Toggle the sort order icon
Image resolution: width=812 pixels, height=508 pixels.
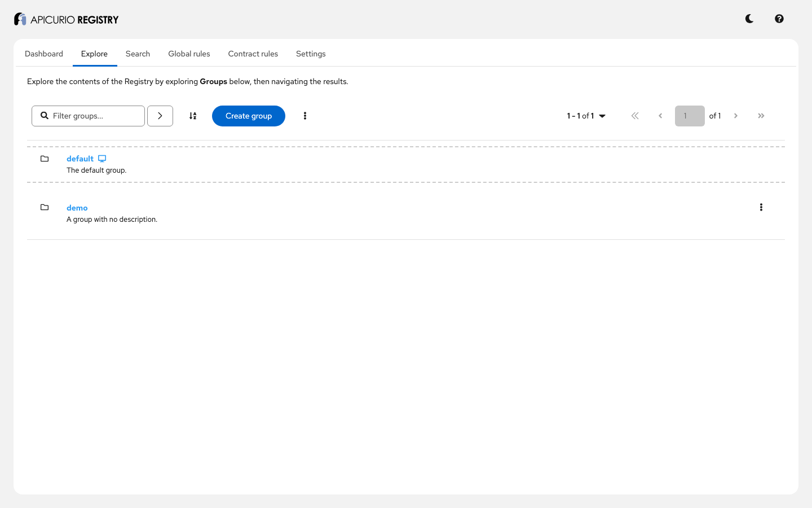[193, 116]
